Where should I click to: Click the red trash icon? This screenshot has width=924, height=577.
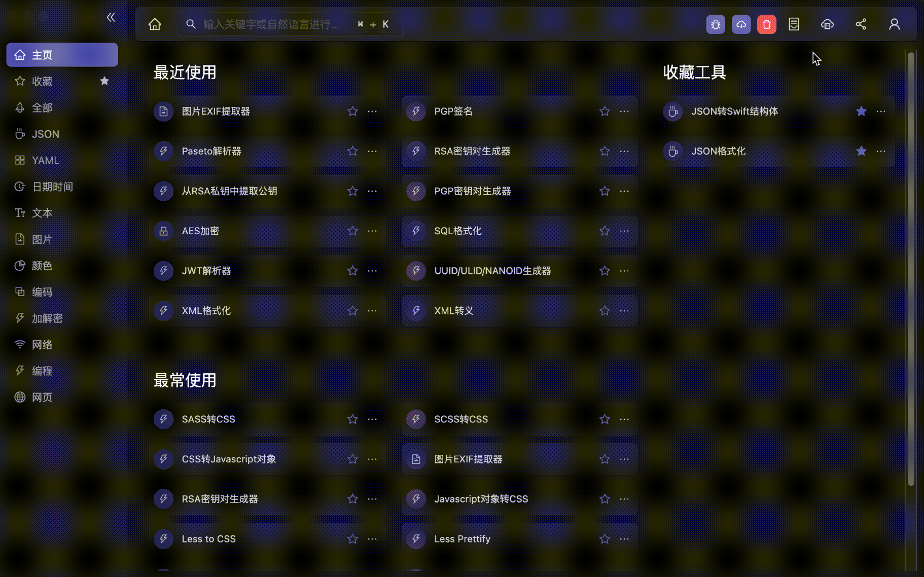click(766, 24)
